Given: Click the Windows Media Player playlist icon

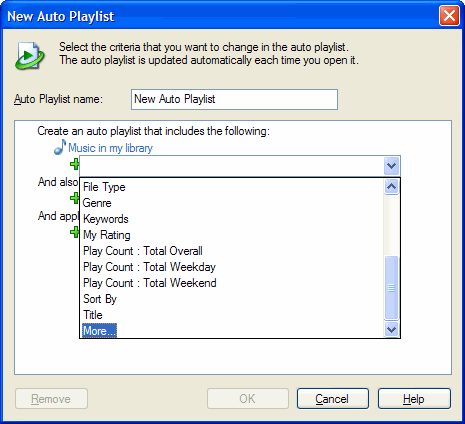Looking at the screenshot, I should [29, 56].
